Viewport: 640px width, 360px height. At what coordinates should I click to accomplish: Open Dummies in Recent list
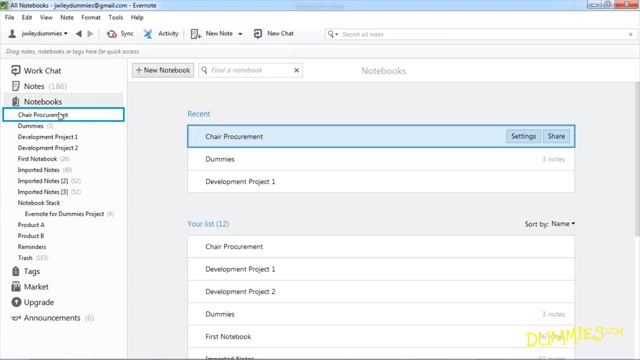click(x=381, y=159)
